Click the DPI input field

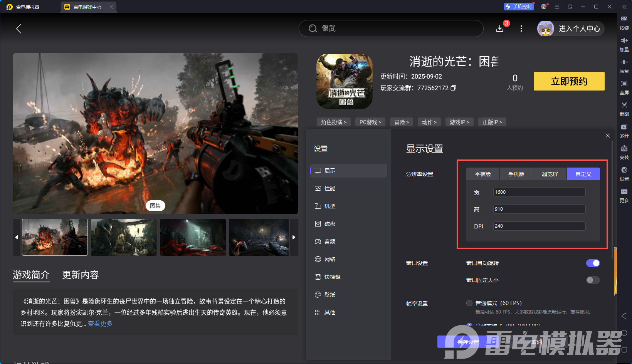[539, 226]
